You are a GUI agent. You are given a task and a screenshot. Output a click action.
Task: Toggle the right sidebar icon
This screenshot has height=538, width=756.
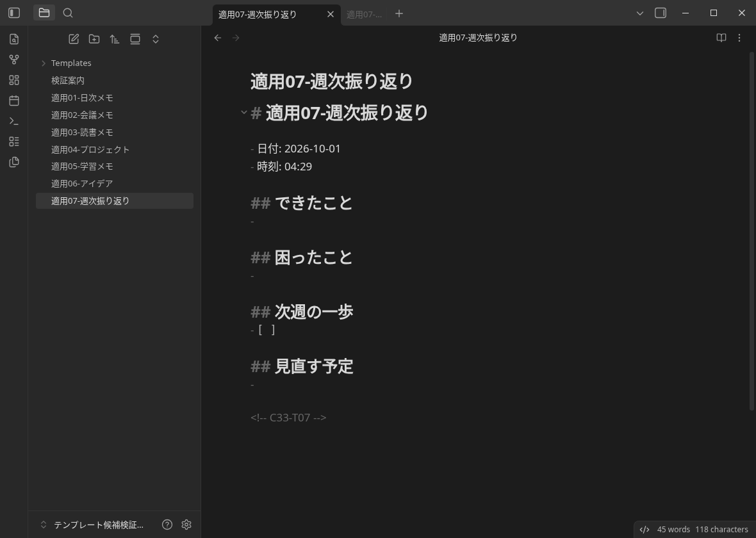tap(661, 13)
